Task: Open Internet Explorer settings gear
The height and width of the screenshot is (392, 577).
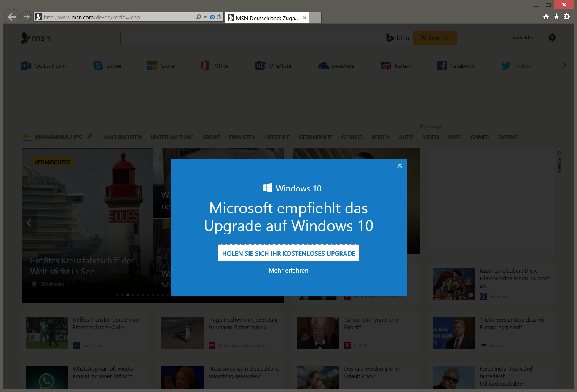Action: coord(567,16)
